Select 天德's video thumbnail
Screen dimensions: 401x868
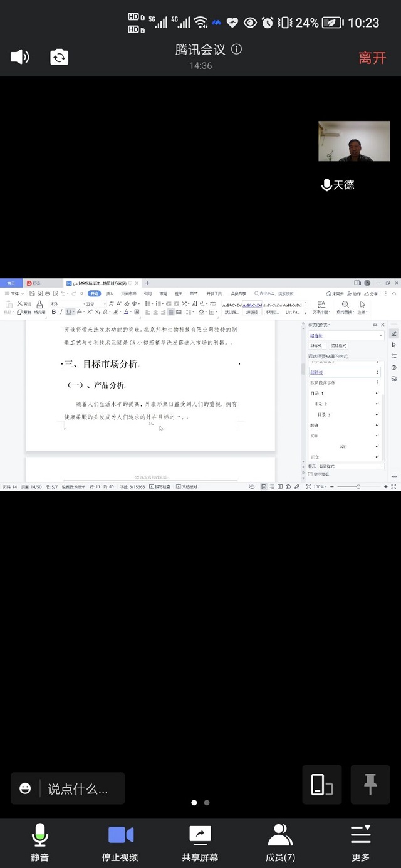pyautogui.click(x=354, y=141)
